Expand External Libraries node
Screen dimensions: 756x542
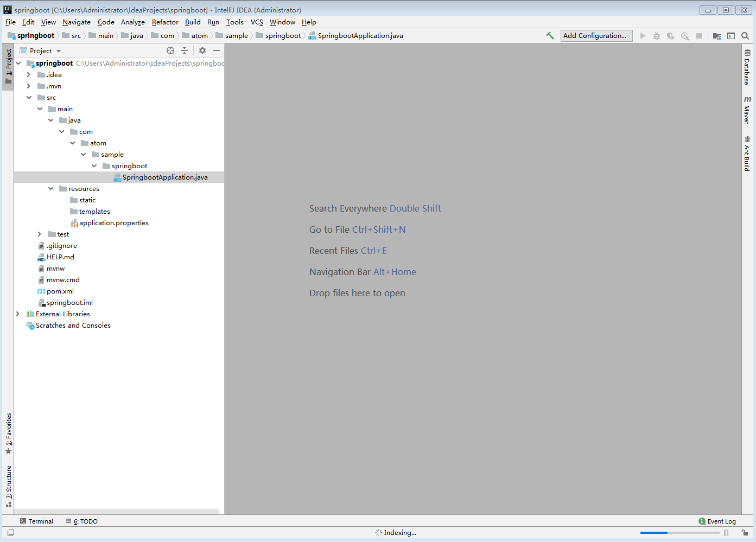(x=18, y=314)
